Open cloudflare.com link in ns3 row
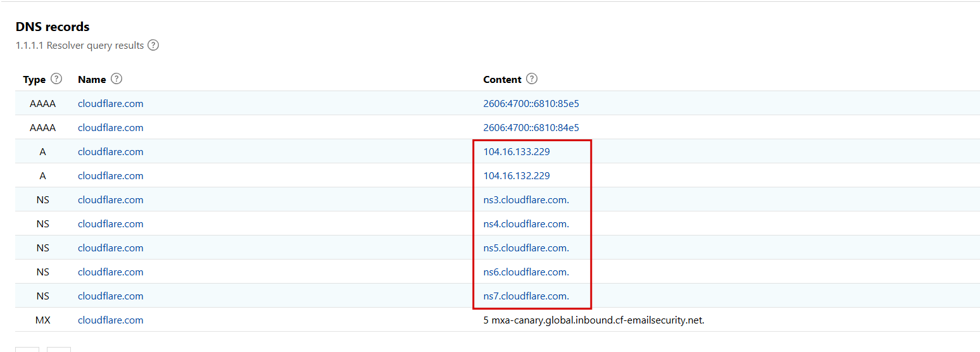980x352 pixels. click(111, 199)
